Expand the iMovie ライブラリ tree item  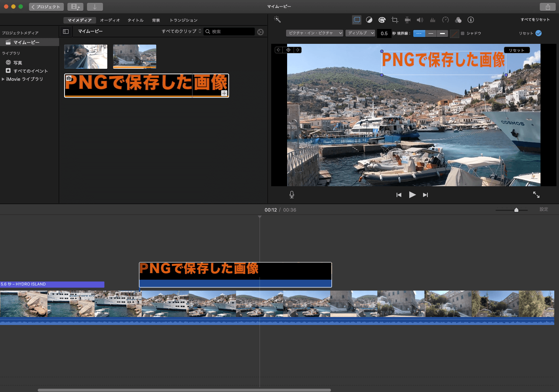click(x=3, y=79)
